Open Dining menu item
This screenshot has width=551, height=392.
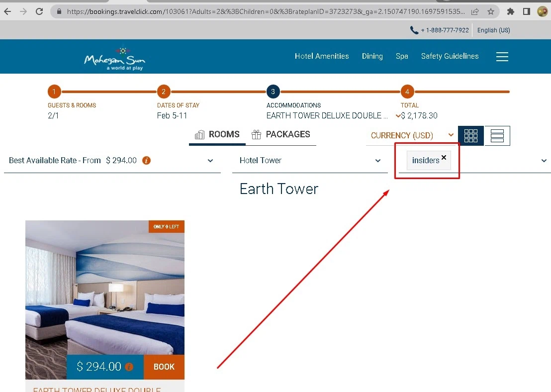point(372,56)
